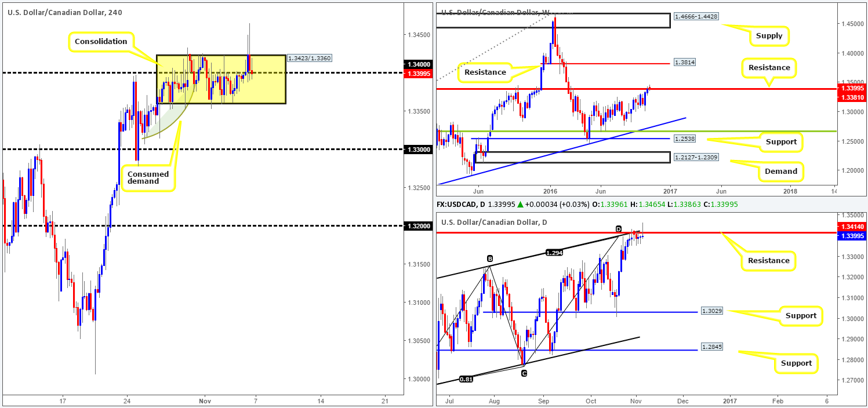Select the Supply callout on weekly chart
Image resolution: width=868 pixels, height=408 pixels.
769,36
